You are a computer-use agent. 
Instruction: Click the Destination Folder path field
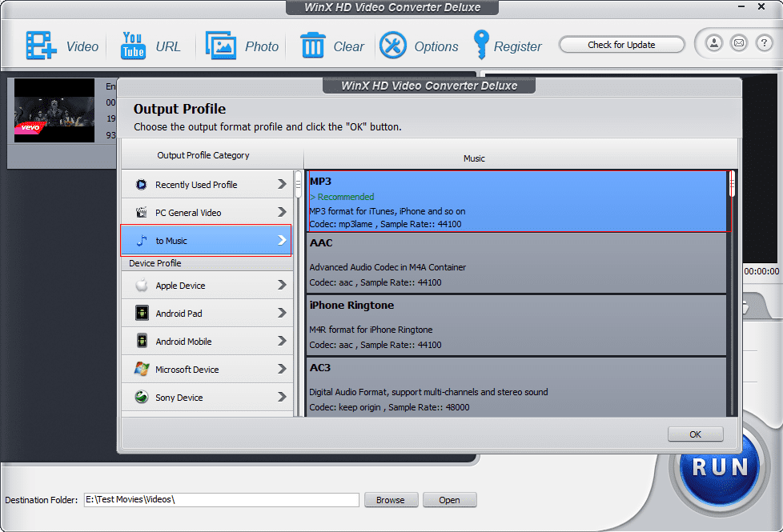(x=221, y=499)
